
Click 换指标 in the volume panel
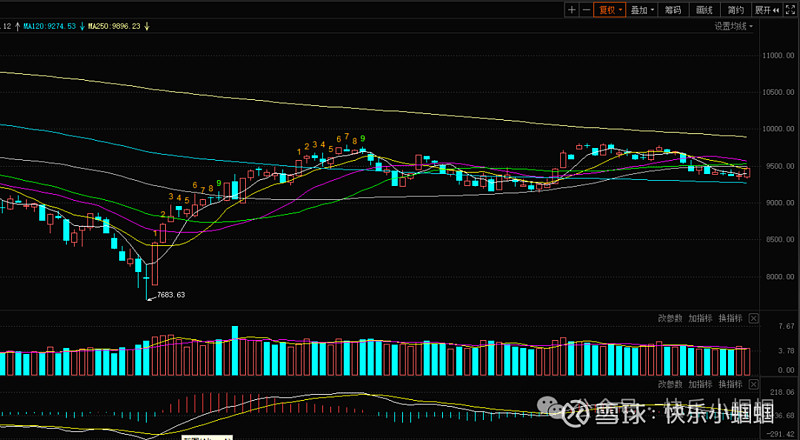point(730,318)
